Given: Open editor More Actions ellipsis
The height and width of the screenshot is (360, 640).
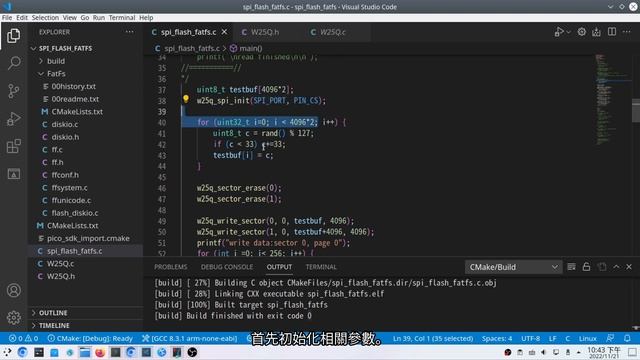Looking at the screenshot, I should click(627, 32).
